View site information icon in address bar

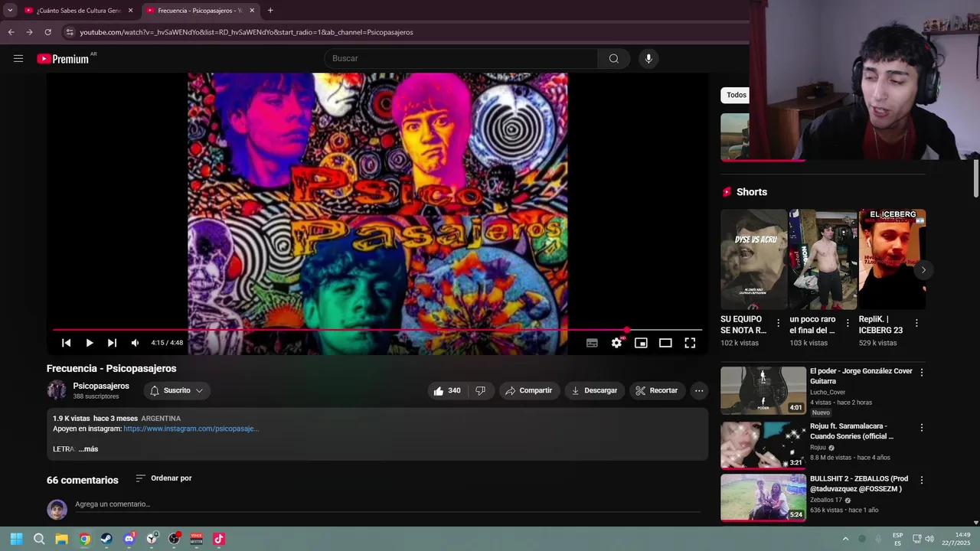[69, 32]
